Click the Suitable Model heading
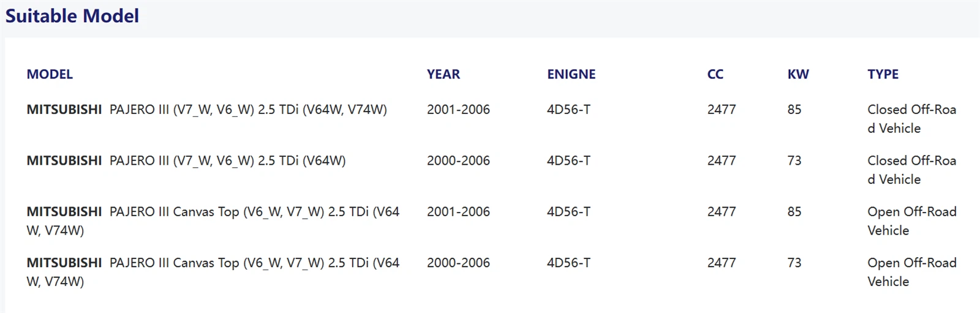 pyautogui.click(x=72, y=16)
